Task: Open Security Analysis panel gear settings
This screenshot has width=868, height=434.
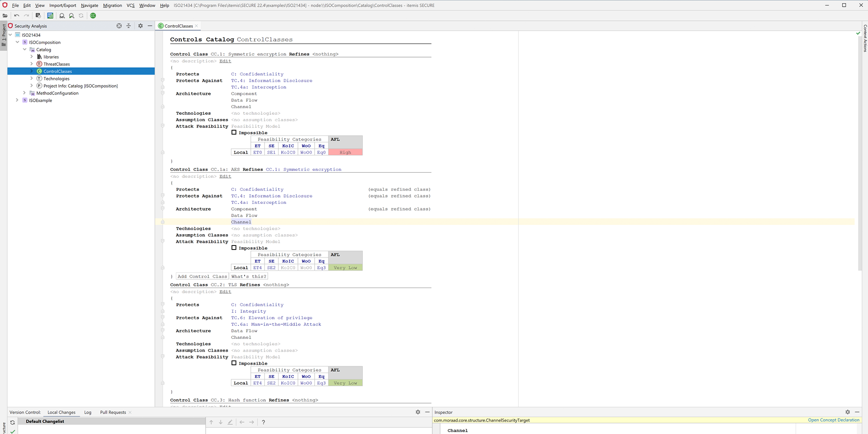Action: click(141, 26)
